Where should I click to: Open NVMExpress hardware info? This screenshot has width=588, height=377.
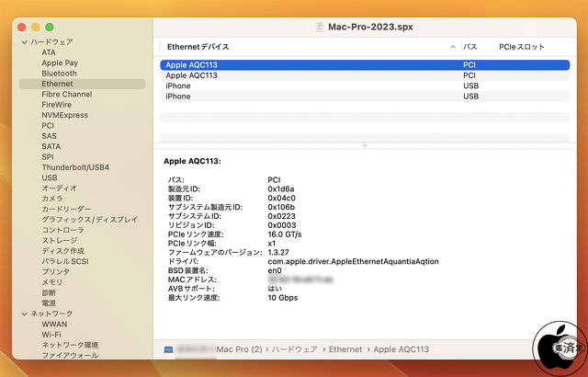tap(65, 115)
